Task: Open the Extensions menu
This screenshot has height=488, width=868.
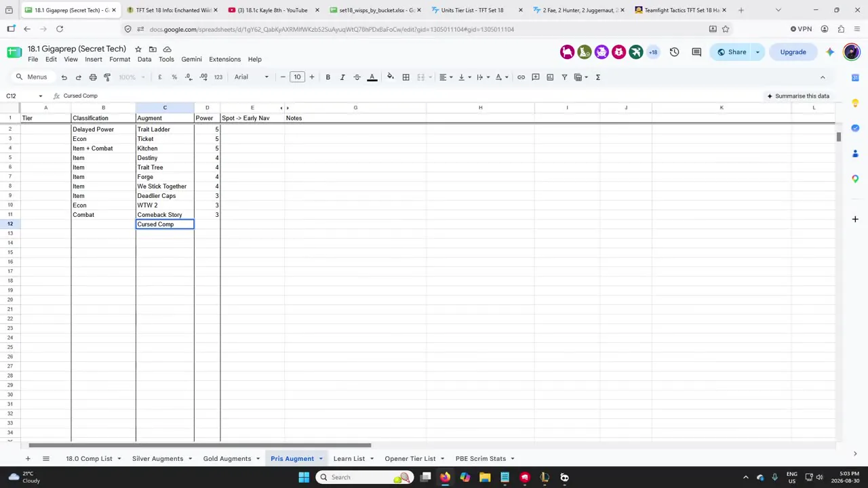Action: click(224, 60)
